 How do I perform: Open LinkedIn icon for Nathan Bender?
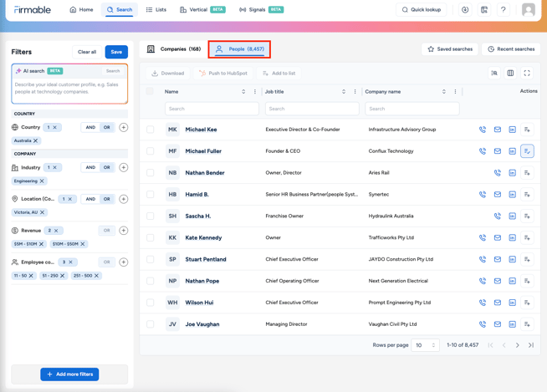(x=512, y=173)
